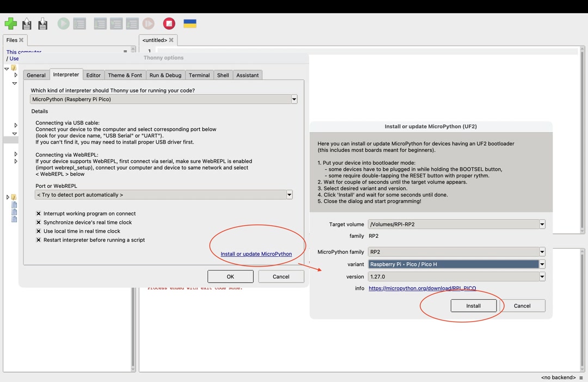Click the Debug current script icon

coord(79,24)
